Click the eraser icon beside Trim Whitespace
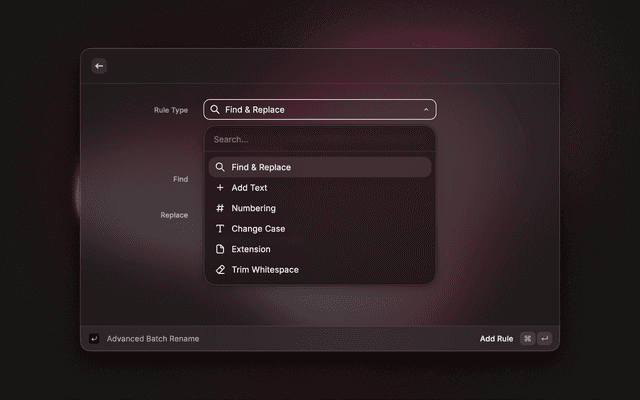 click(x=220, y=270)
